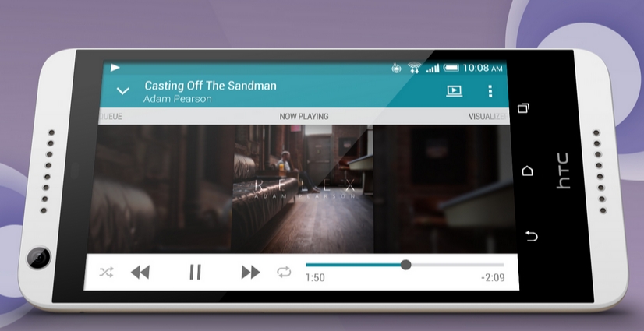Open the three-dot overflow menu
The height and width of the screenshot is (331, 644).
pos(490,91)
